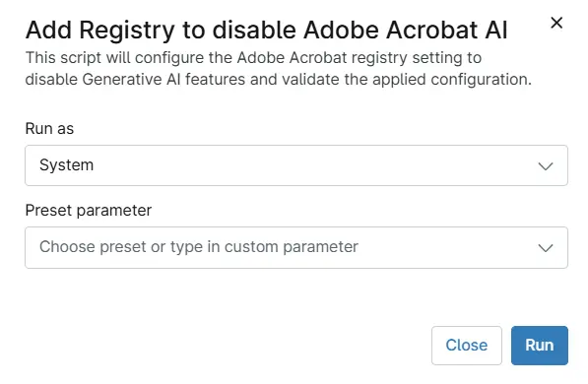Click the Adobe Acrobat registry setting sentence
The height and width of the screenshot is (384, 588).
point(253,58)
